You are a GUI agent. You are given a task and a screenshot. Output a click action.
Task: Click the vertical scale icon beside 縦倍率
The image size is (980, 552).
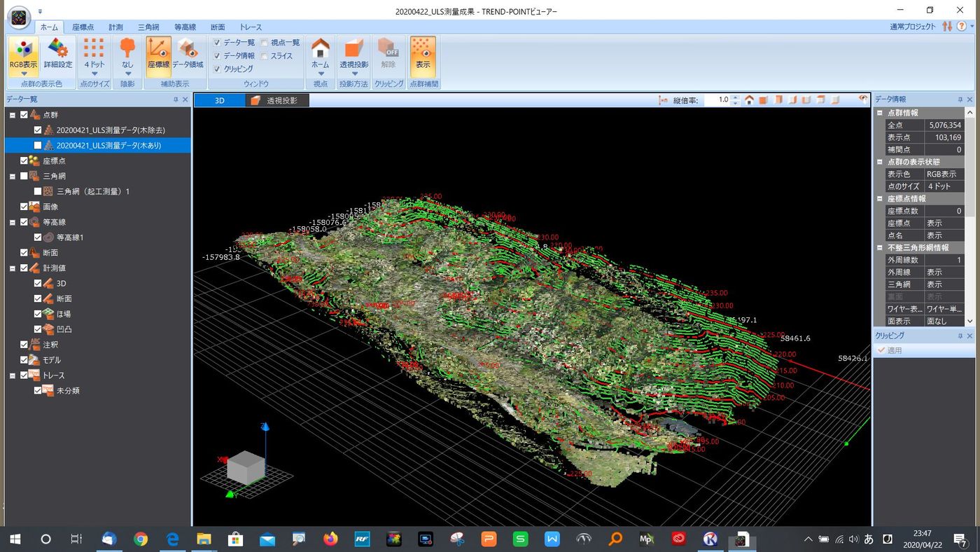tap(663, 100)
